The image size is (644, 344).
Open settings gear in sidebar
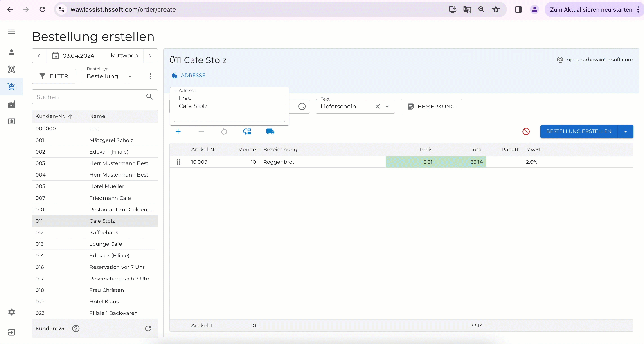11,312
